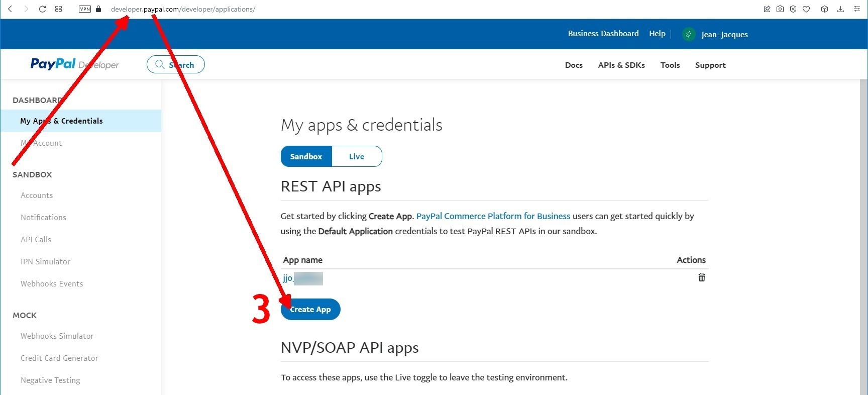Open the Tools menu
The image size is (868, 395).
[670, 65]
